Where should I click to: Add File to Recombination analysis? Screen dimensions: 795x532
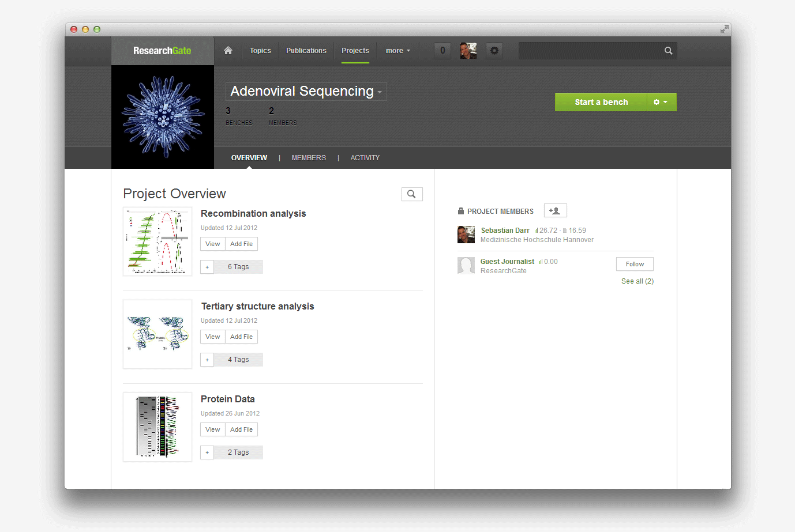click(x=241, y=244)
